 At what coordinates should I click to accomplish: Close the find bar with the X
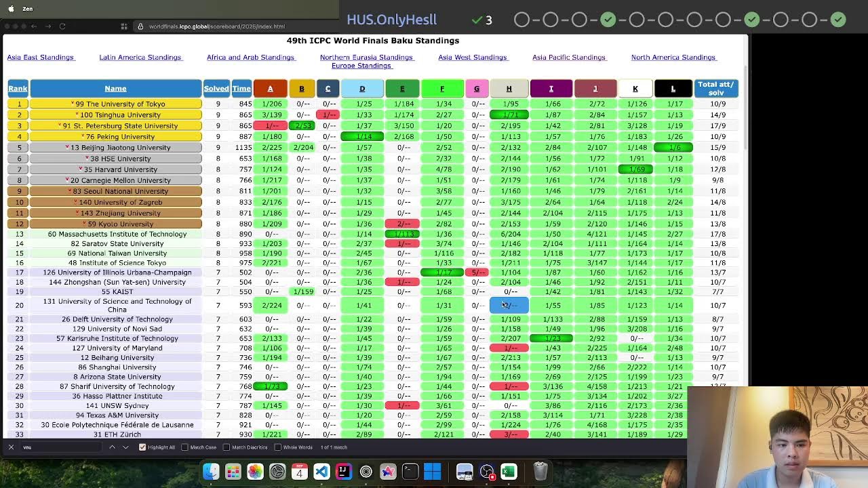(11, 447)
